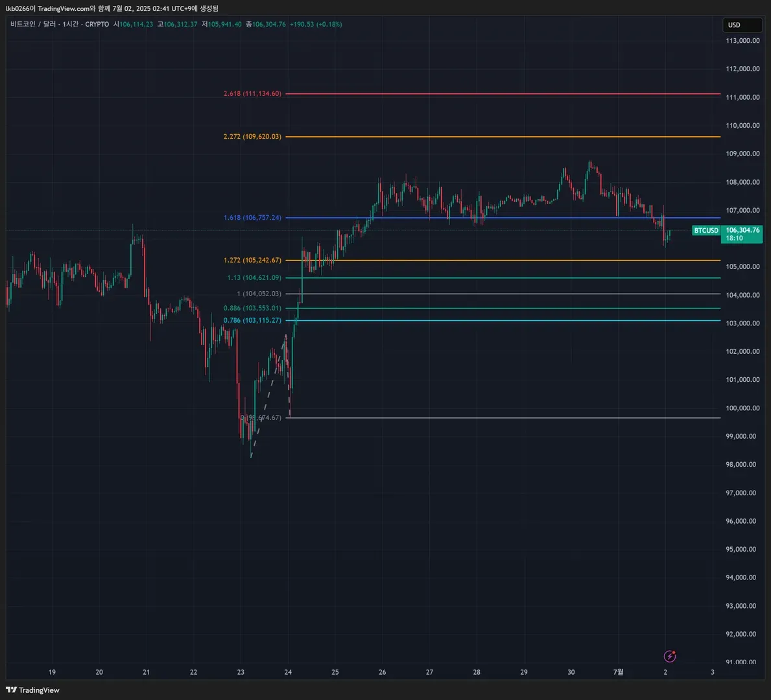
Task: Open the USD currency selector
Action: tap(742, 25)
